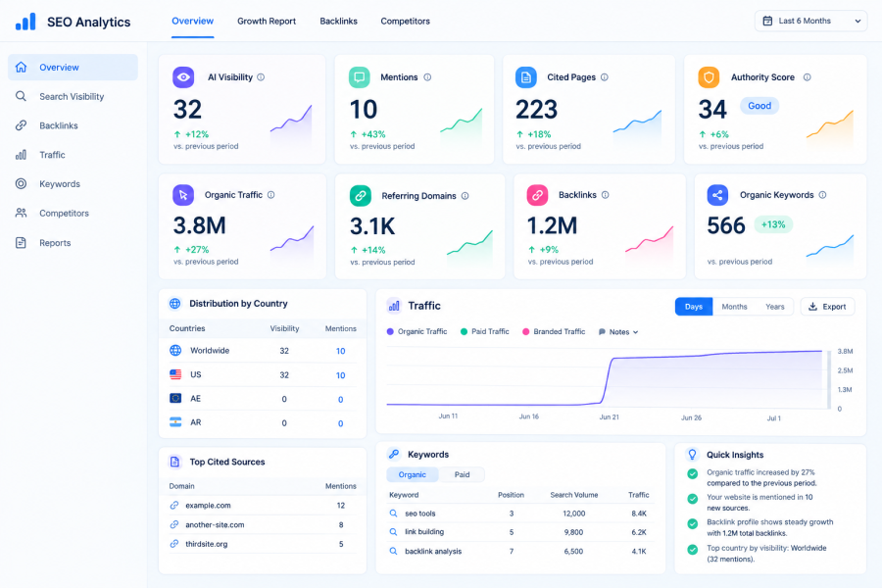Screen dimensions: 882x588
Task: Click the pink Backlinks card icon
Action: coord(537,195)
